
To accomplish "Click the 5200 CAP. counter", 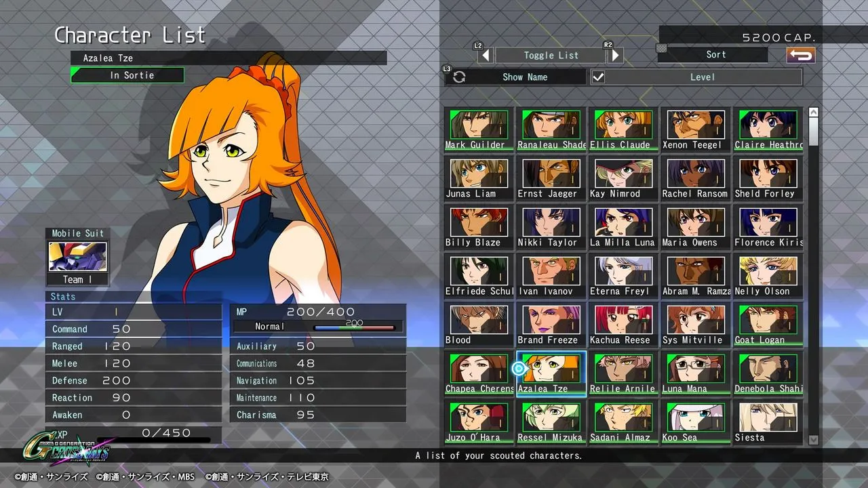I will pyautogui.click(x=778, y=38).
